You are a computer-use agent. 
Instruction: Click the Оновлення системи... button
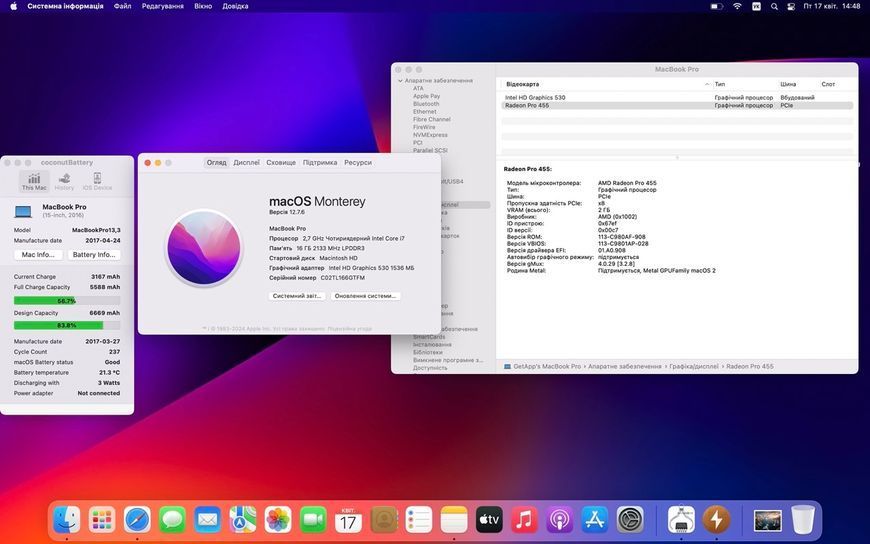pos(365,296)
